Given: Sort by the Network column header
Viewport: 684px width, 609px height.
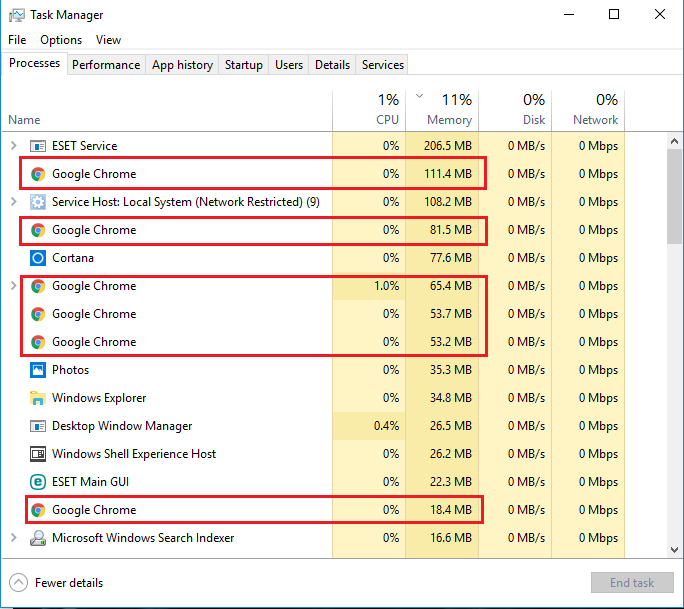Looking at the screenshot, I should [588, 111].
